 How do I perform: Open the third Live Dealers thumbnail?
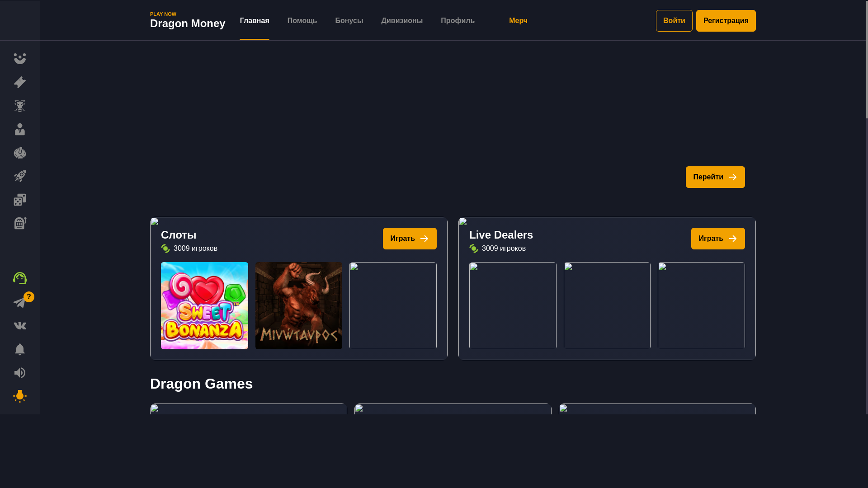[701, 305]
